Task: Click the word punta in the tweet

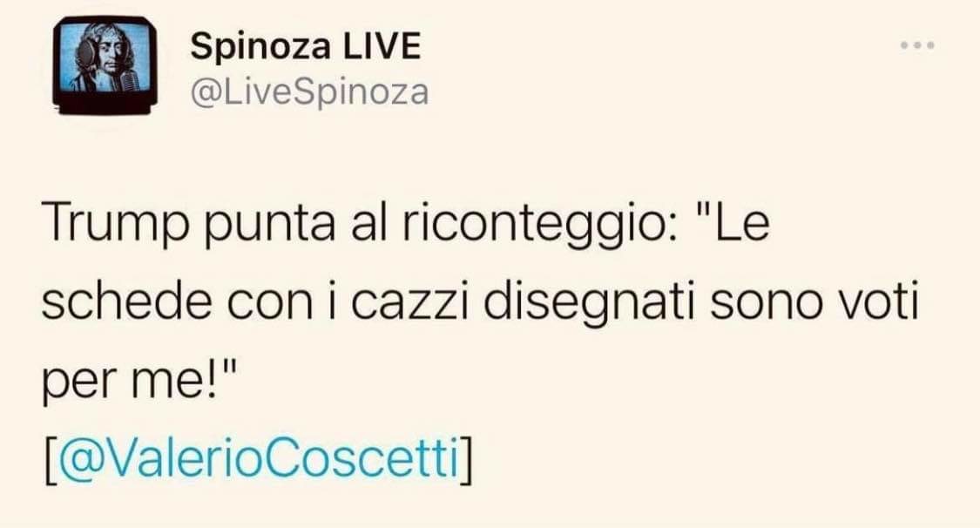Action: pos(270,226)
